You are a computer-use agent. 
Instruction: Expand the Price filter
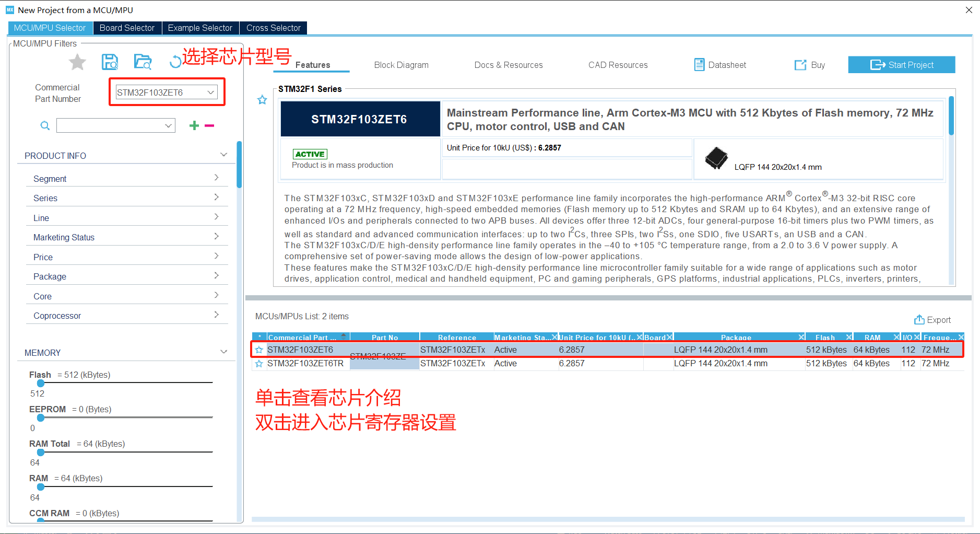point(217,256)
